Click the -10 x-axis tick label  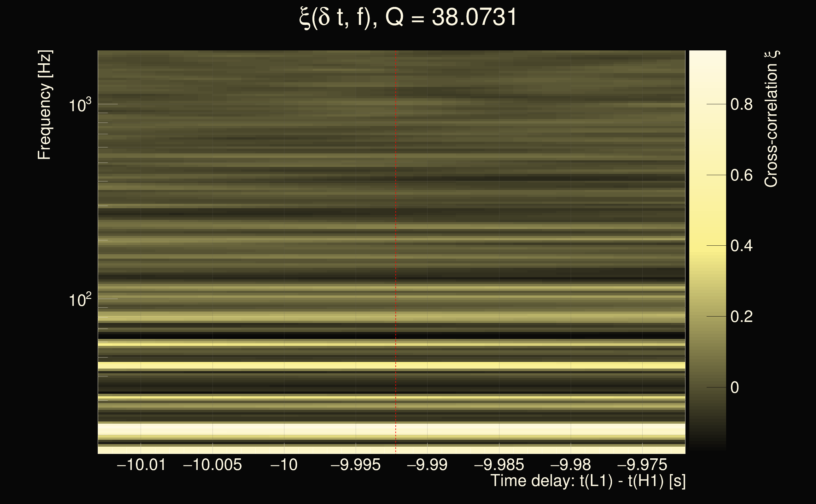click(284, 465)
